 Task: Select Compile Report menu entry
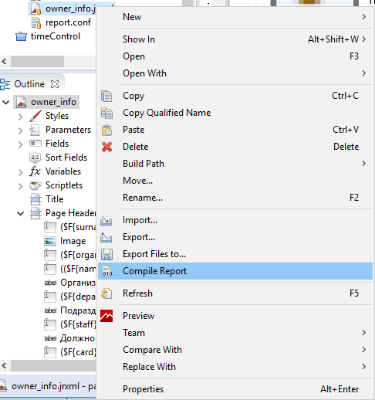(x=235, y=271)
